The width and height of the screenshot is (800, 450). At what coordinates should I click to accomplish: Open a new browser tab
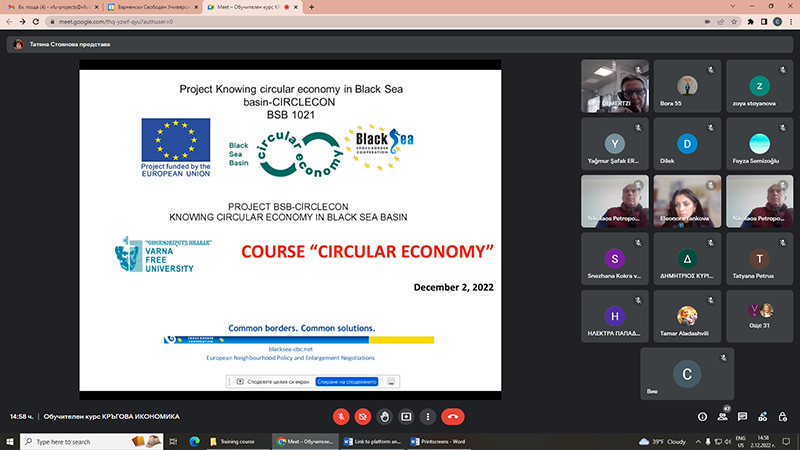(x=311, y=7)
